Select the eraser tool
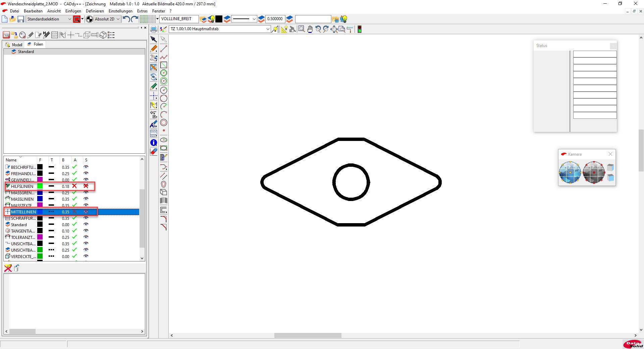 154,152
